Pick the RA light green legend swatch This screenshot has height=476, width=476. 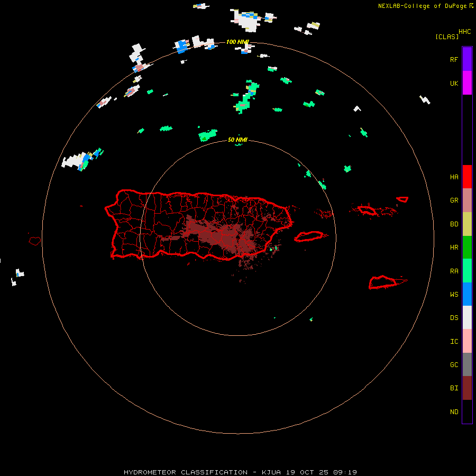[x=467, y=271]
